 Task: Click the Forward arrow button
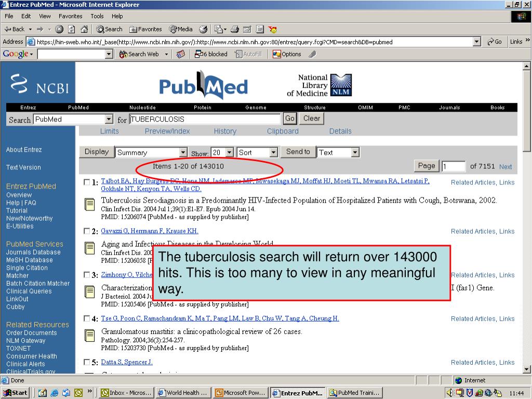(x=40, y=29)
